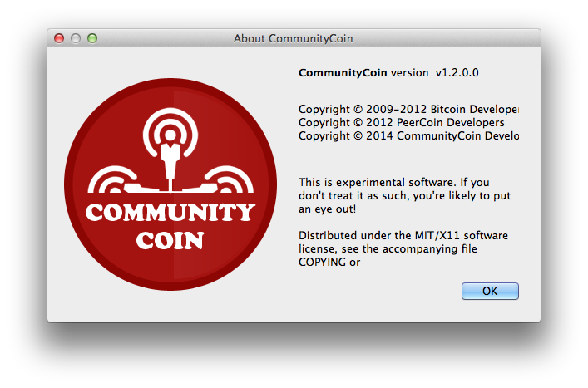Viewport: 588px width, 388px height.
Task: Click the "COIN" word in the logo
Action: coord(170,241)
